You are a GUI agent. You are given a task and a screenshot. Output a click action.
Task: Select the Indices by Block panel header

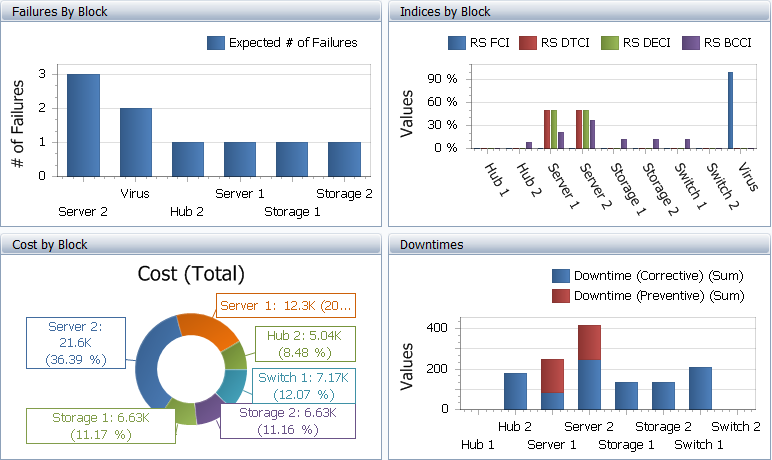pyautogui.click(x=445, y=12)
